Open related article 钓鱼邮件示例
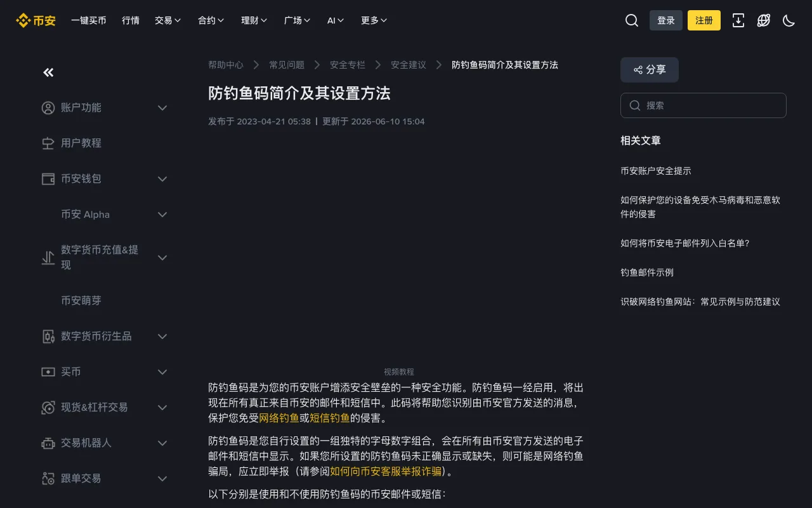The width and height of the screenshot is (812, 508). (647, 272)
